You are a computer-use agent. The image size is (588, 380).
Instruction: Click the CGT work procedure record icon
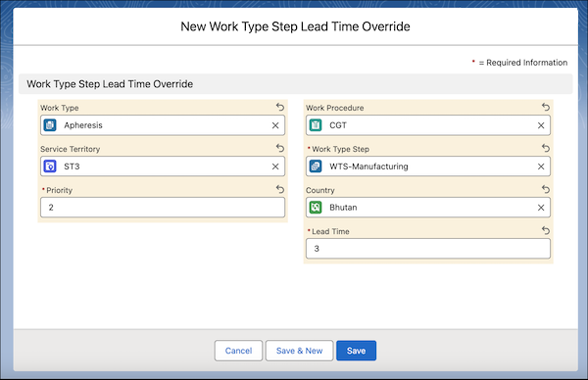[x=316, y=125]
